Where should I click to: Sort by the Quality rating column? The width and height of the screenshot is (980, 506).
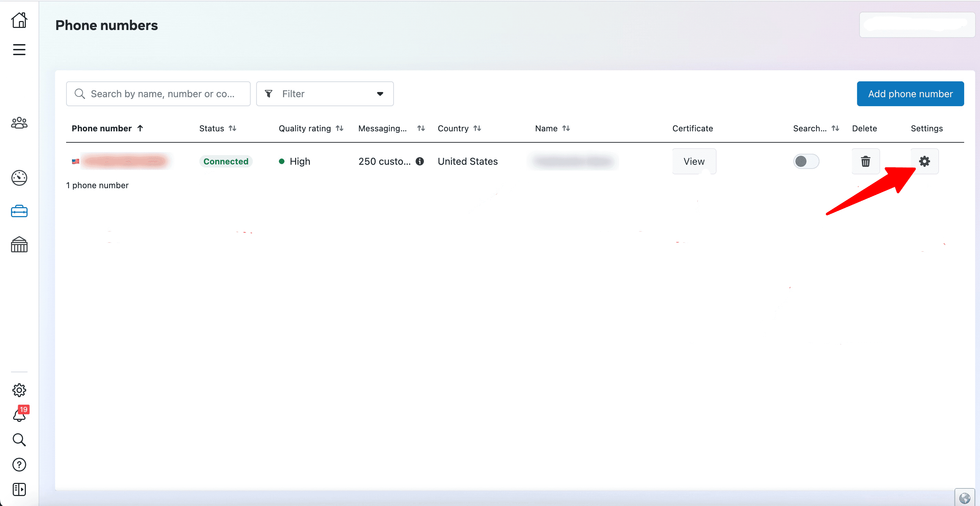coord(311,128)
